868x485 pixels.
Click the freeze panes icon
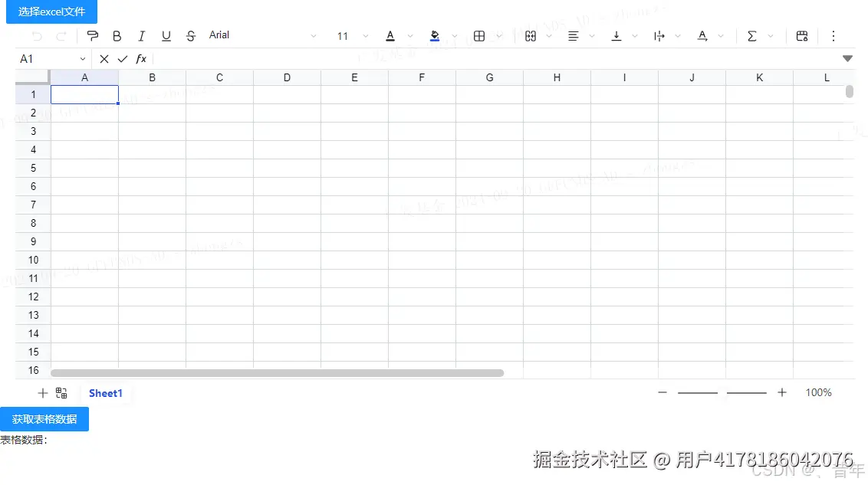801,35
